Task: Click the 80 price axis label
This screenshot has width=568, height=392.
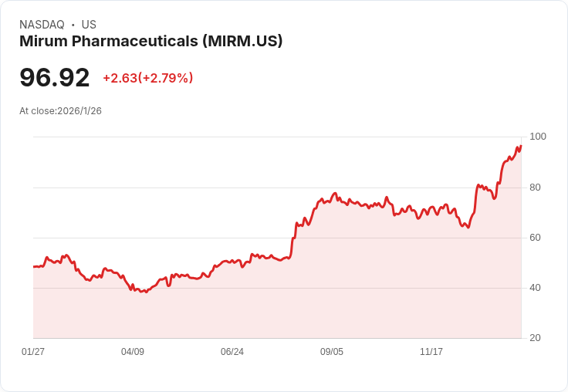Action: (x=535, y=188)
